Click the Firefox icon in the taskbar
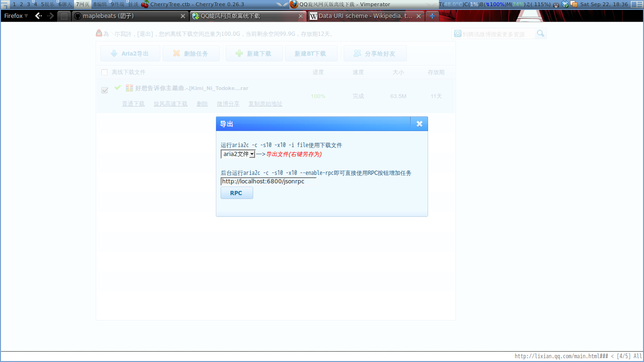The width and height of the screenshot is (644, 362). point(294,4)
